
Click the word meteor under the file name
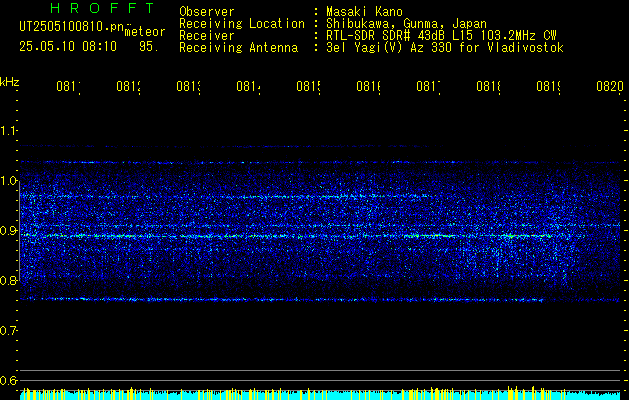click(x=145, y=32)
